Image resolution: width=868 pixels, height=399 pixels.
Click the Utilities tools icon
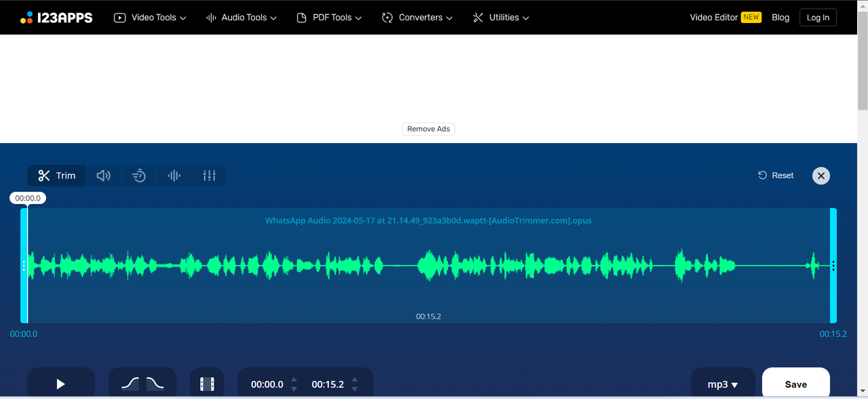pyautogui.click(x=478, y=18)
